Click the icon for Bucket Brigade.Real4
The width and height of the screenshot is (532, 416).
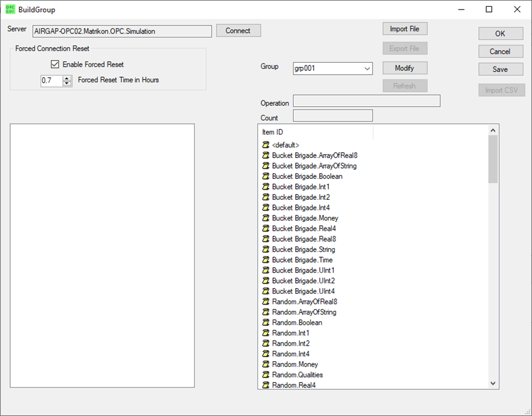pos(265,229)
